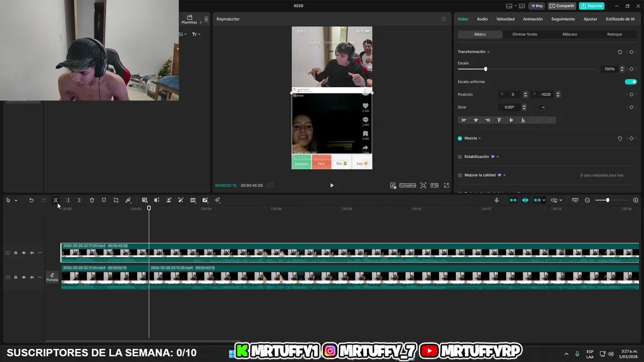This screenshot has height=362, width=644.
Task: Click the Completa quality button
Action: click(x=408, y=186)
